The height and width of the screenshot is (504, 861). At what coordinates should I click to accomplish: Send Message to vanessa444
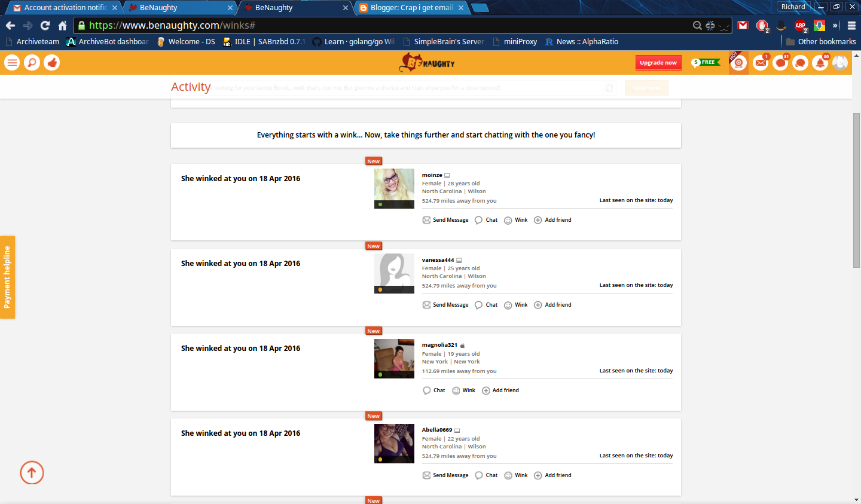point(445,305)
